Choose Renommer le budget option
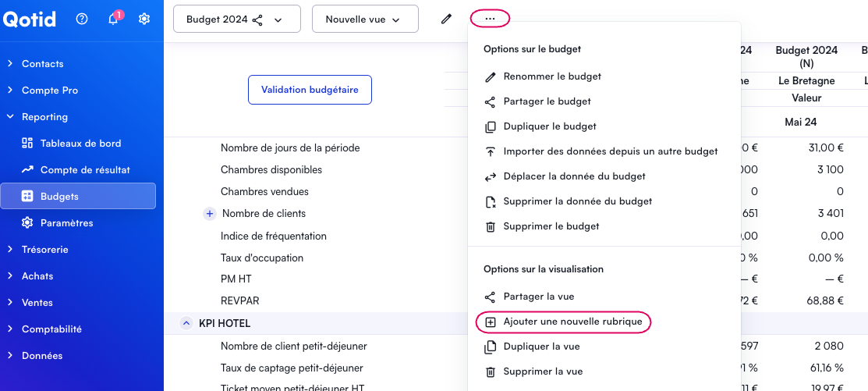 coord(551,76)
